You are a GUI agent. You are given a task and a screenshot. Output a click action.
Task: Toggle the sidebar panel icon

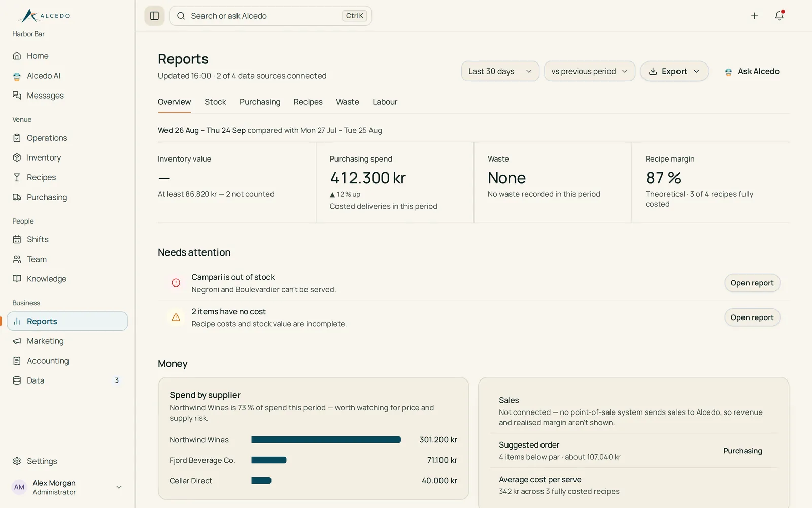[155, 16]
